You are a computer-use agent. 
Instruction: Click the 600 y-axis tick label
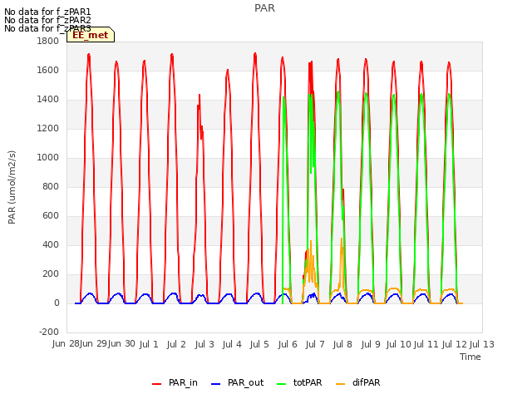[51, 216]
